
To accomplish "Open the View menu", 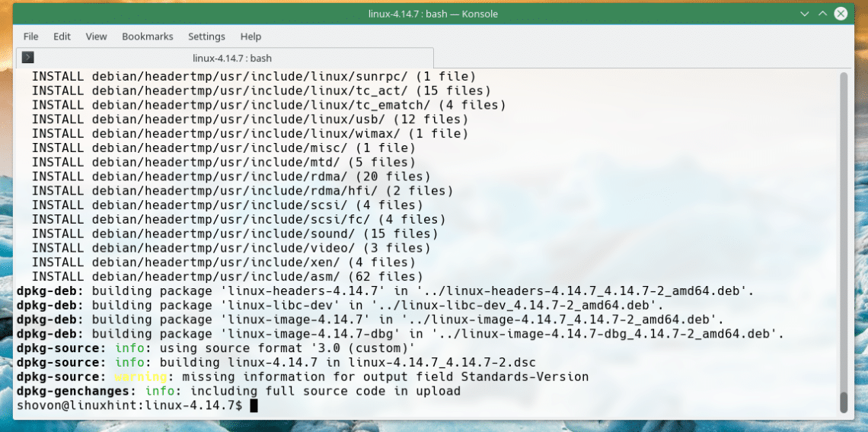I will pos(96,37).
